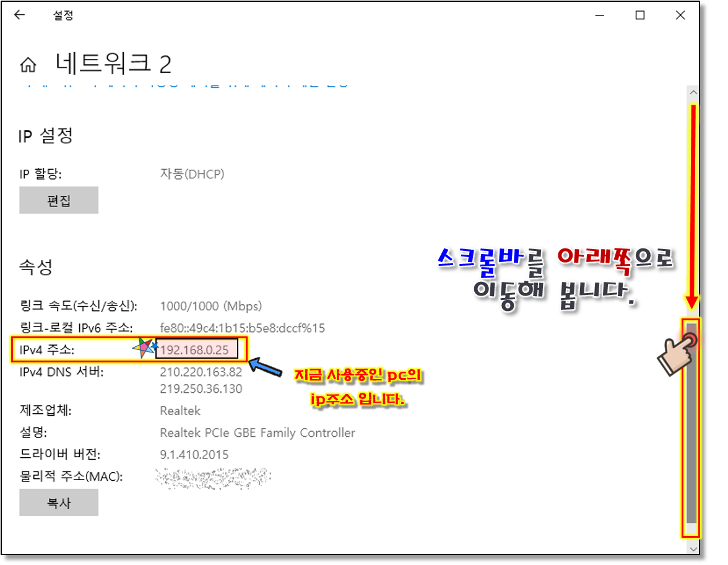Click the scrollbar up arrow

click(693, 93)
